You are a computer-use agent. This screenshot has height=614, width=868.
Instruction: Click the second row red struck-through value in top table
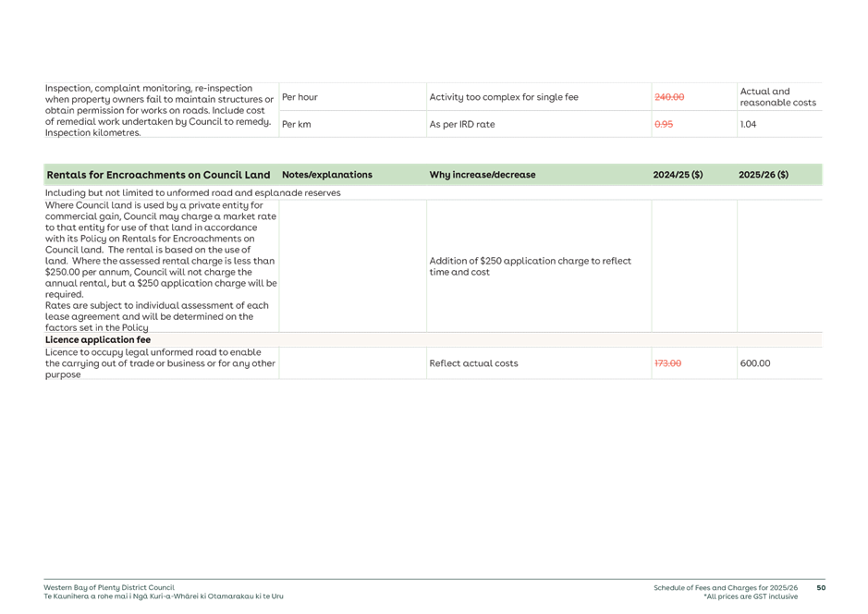click(663, 124)
